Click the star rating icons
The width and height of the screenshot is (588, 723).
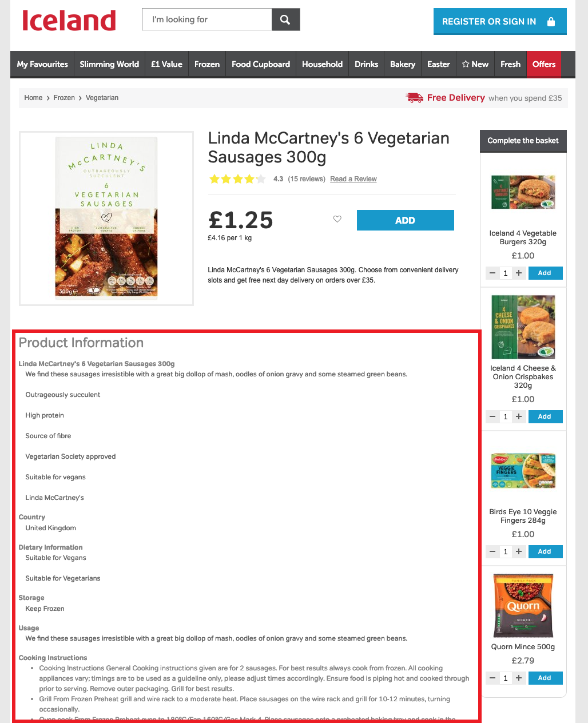point(237,179)
